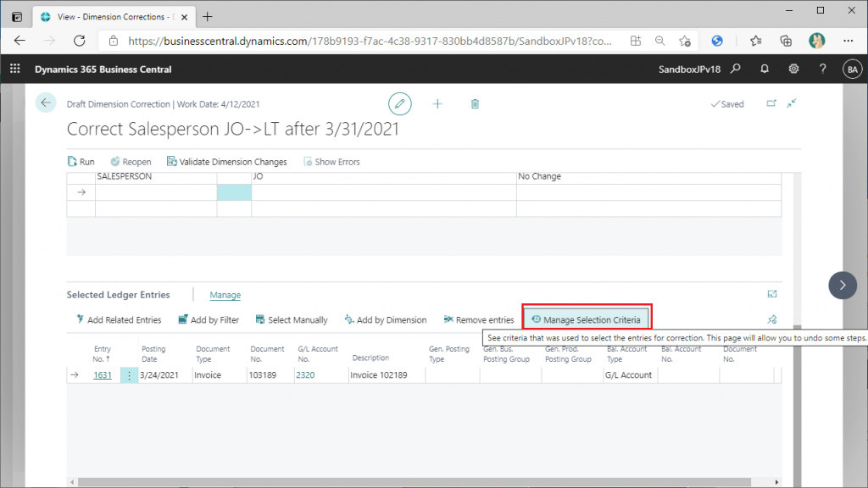Click the Reopen action
The height and width of the screenshot is (488, 868).
click(x=131, y=162)
